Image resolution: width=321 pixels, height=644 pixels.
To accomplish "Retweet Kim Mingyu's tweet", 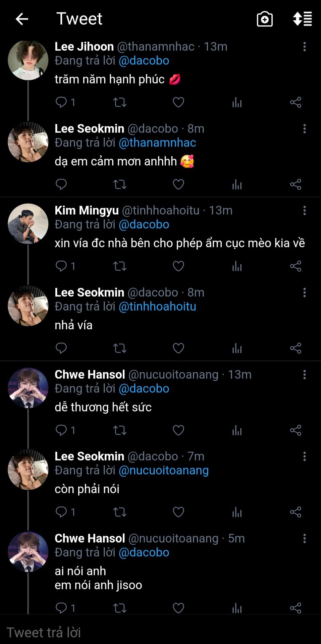I will 120,266.
